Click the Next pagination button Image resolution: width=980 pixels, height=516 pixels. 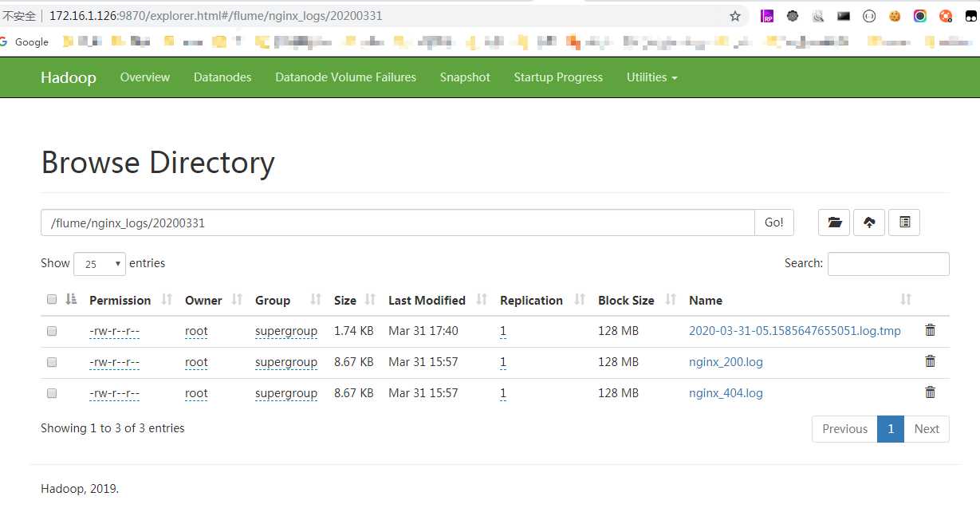pos(927,428)
